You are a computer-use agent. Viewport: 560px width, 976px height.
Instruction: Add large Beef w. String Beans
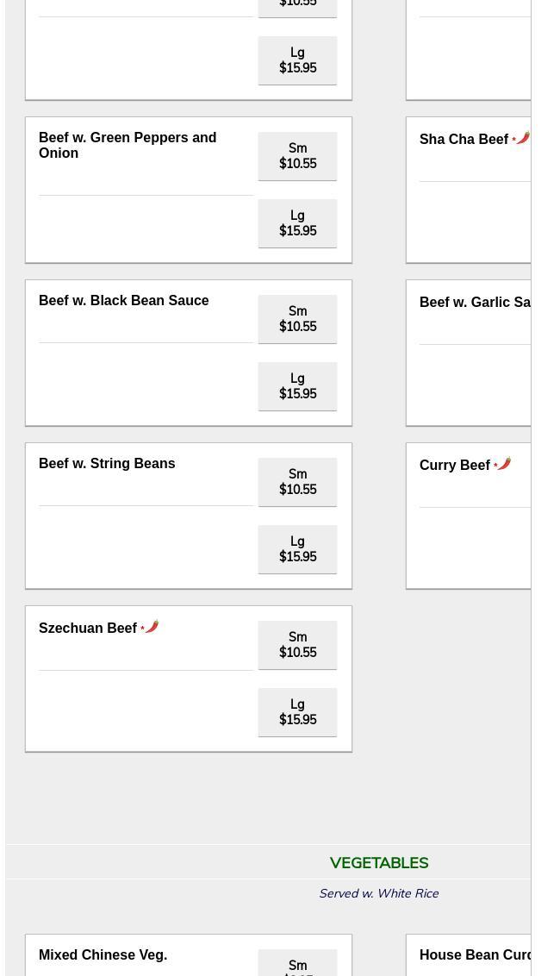coord(297,549)
